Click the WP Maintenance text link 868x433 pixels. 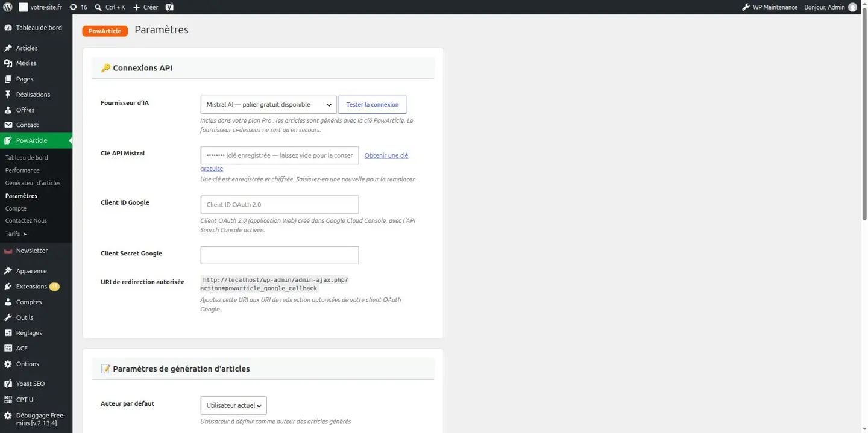pyautogui.click(x=775, y=7)
